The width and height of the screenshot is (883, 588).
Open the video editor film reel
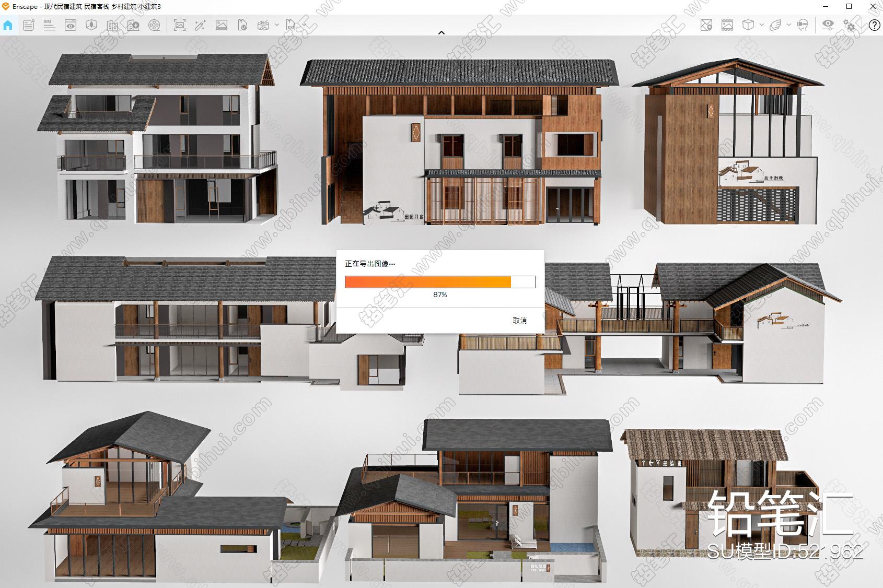tap(154, 25)
